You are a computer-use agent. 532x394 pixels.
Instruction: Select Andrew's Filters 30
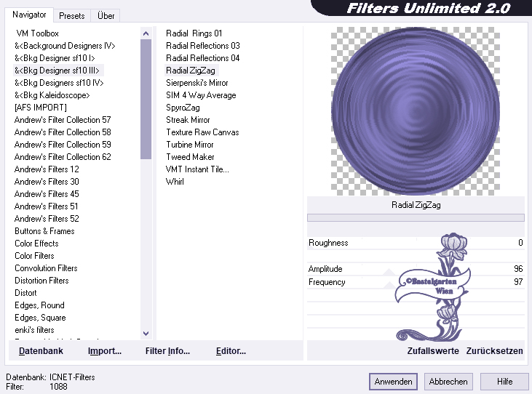[x=47, y=182]
